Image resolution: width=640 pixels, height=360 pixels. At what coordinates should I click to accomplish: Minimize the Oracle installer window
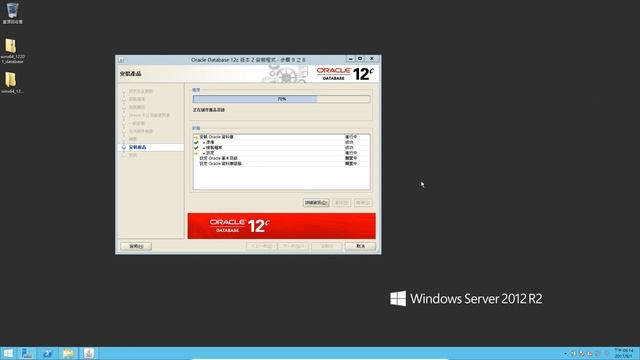[351, 59]
